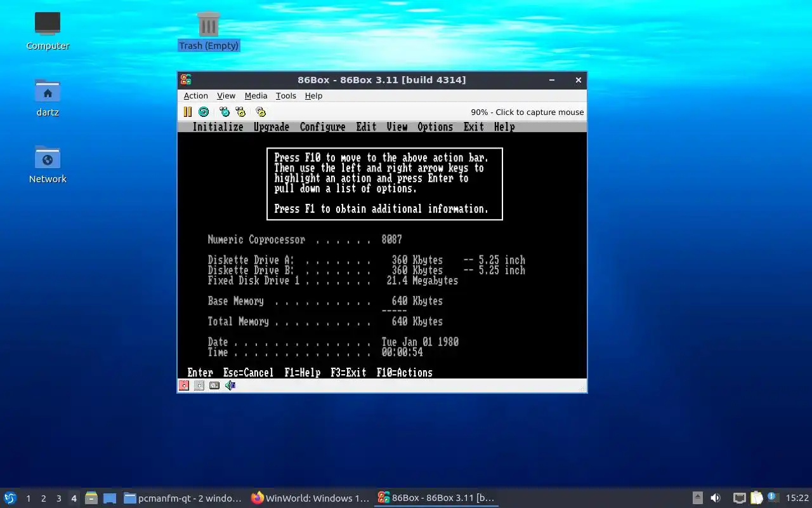The width and height of the screenshot is (812, 508).
Task: Click the show desktop taskbar icon
Action: (x=110, y=498)
